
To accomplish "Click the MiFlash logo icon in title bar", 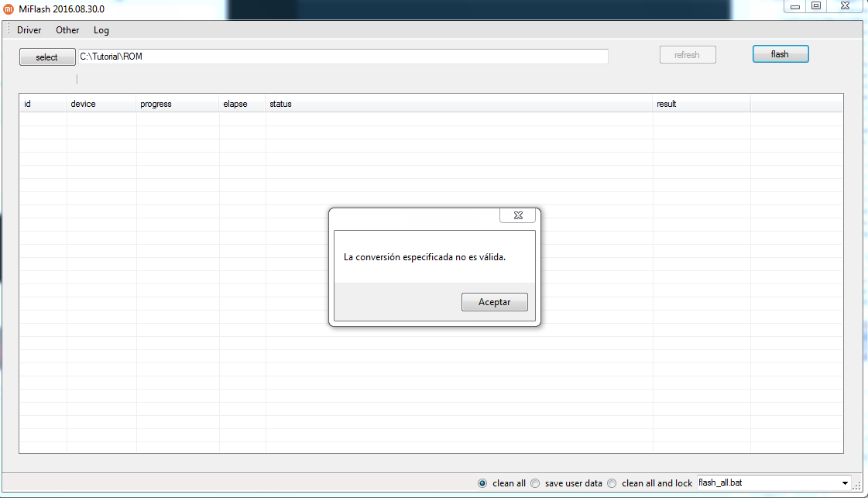I will coord(9,9).
